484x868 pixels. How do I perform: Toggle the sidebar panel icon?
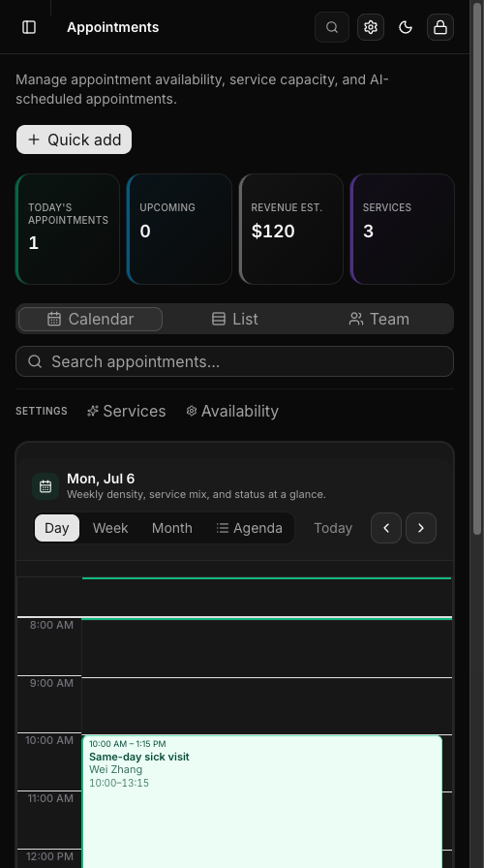(29, 27)
